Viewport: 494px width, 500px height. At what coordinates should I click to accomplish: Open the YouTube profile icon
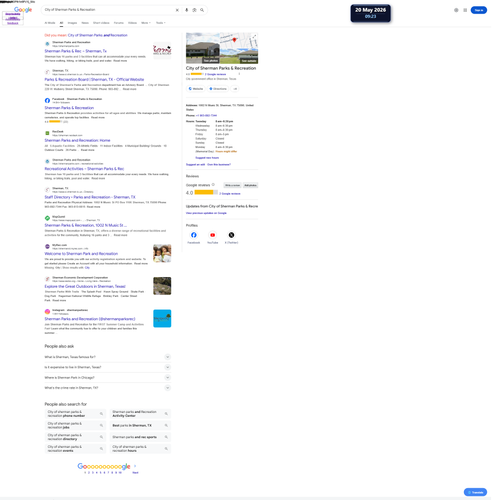[x=214, y=236]
